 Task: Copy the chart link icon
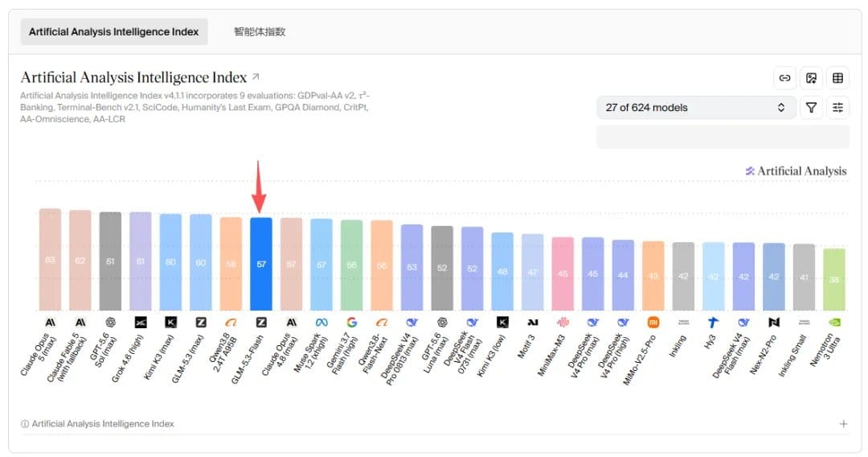click(784, 78)
